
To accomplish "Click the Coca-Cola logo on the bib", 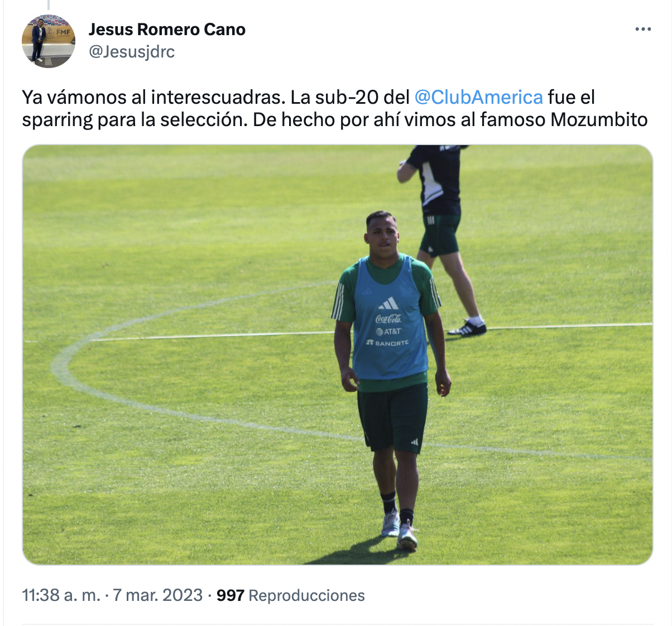I will click(388, 319).
